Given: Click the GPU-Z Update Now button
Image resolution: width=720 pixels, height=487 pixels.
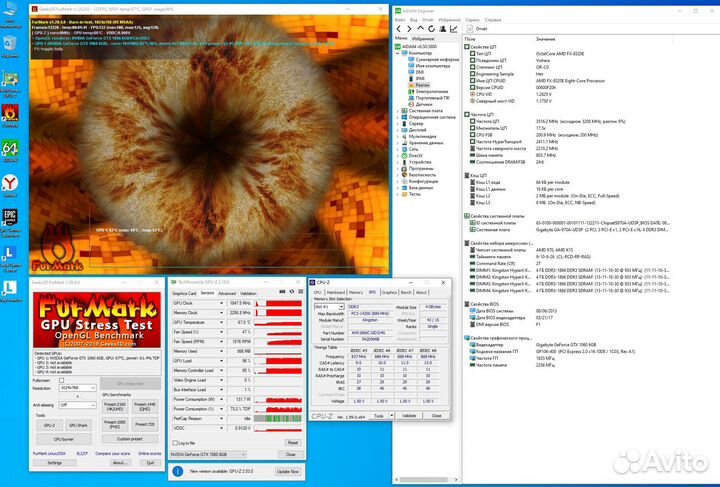Looking at the screenshot, I should pyautogui.click(x=288, y=471).
